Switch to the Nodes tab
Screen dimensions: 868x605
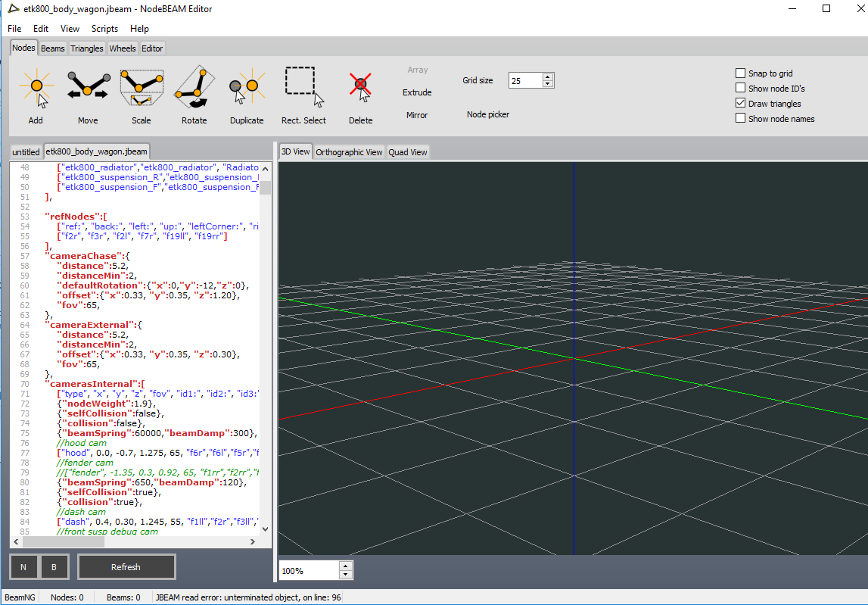pyautogui.click(x=23, y=48)
